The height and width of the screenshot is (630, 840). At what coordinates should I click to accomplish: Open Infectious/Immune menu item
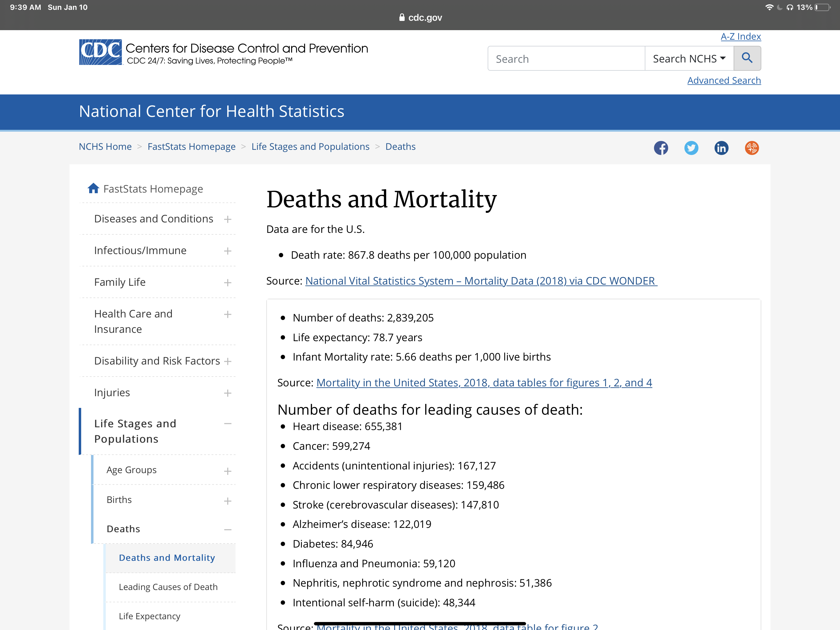(140, 250)
